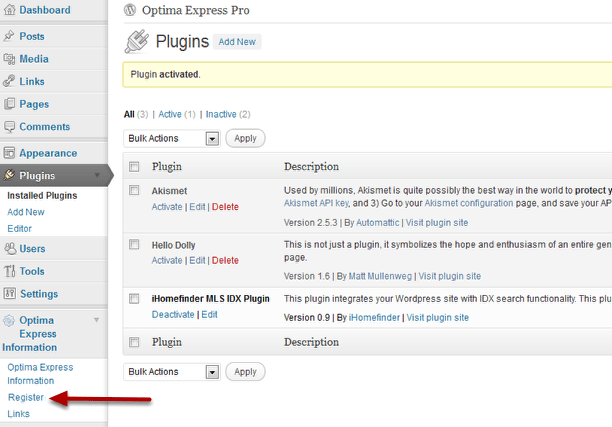Edit the Akismet plugin
The height and width of the screenshot is (427, 612).
point(197,207)
